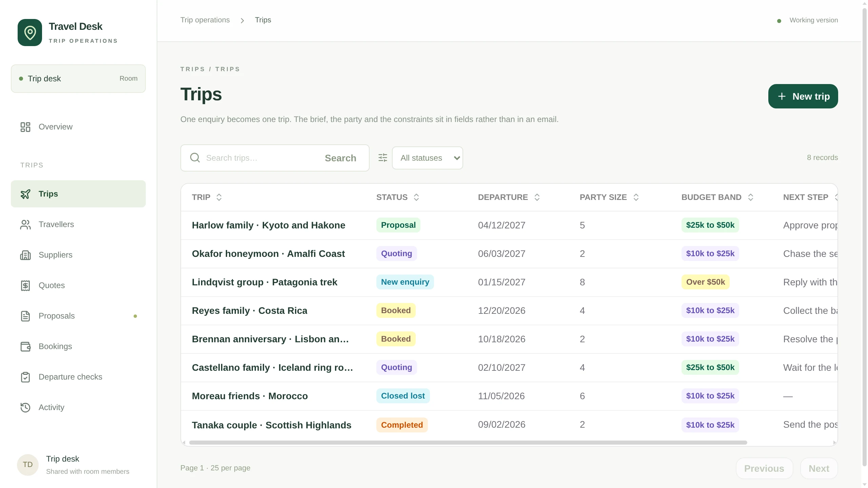Screen dimensions: 868x488
Task: Click the Completed status badge
Action: [402, 425]
